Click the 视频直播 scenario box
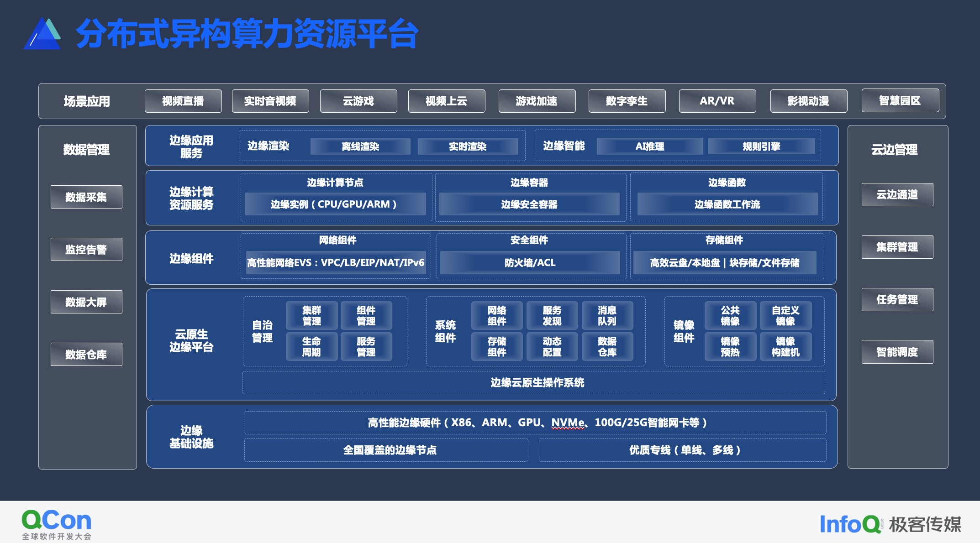The width and height of the screenshot is (980, 543). tap(183, 101)
